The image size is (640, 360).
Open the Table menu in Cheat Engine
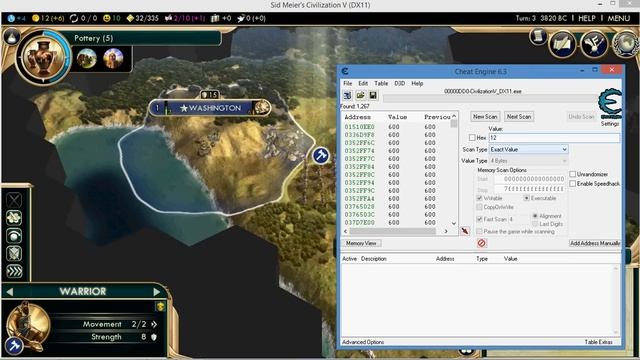pyautogui.click(x=381, y=83)
